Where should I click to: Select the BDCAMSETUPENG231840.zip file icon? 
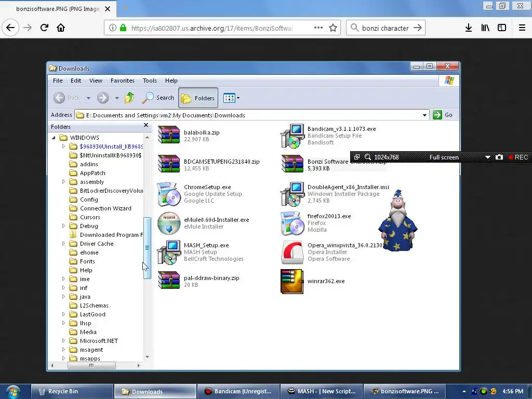169,164
